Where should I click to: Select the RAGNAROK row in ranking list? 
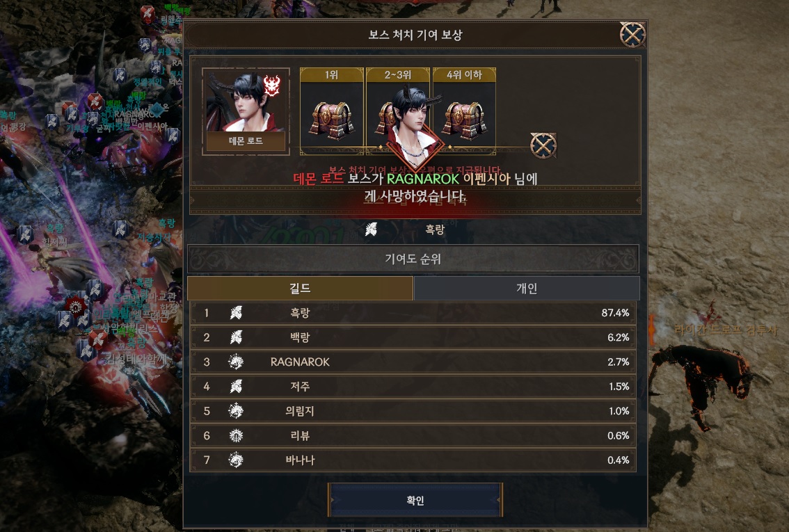(x=413, y=362)
